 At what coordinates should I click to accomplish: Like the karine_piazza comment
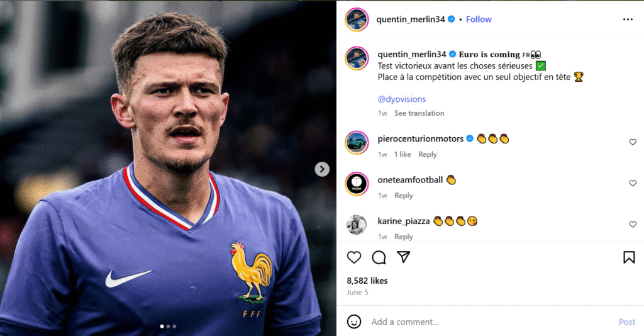pyautogui.click(x=633, y=224)
